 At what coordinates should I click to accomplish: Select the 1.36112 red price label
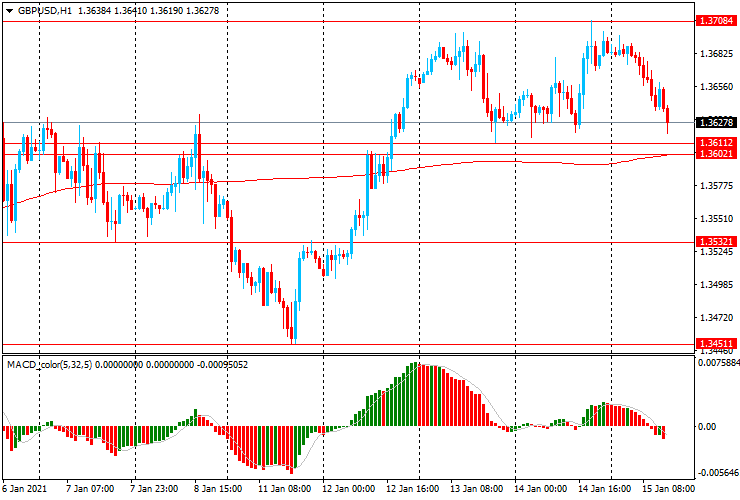coord(717,143)
